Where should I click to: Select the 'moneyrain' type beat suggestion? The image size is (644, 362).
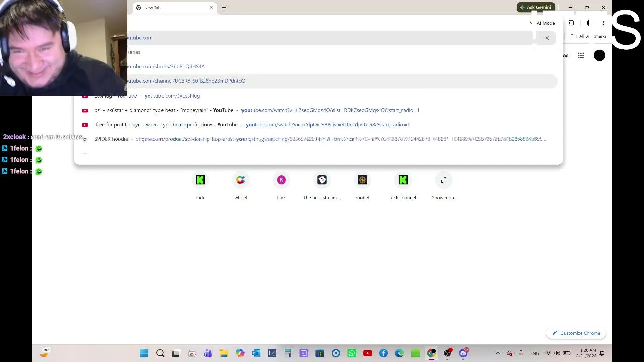(319, 110)
